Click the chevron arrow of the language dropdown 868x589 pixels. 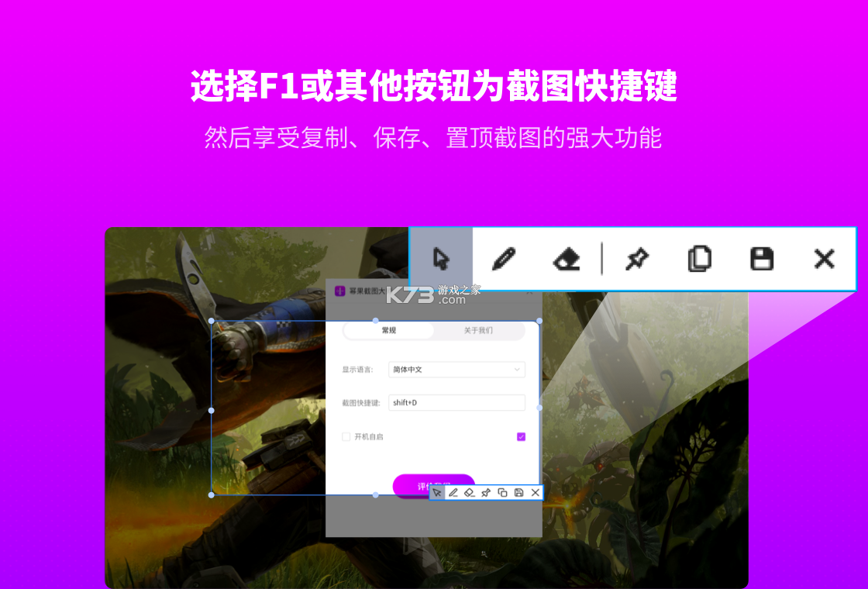517,369
